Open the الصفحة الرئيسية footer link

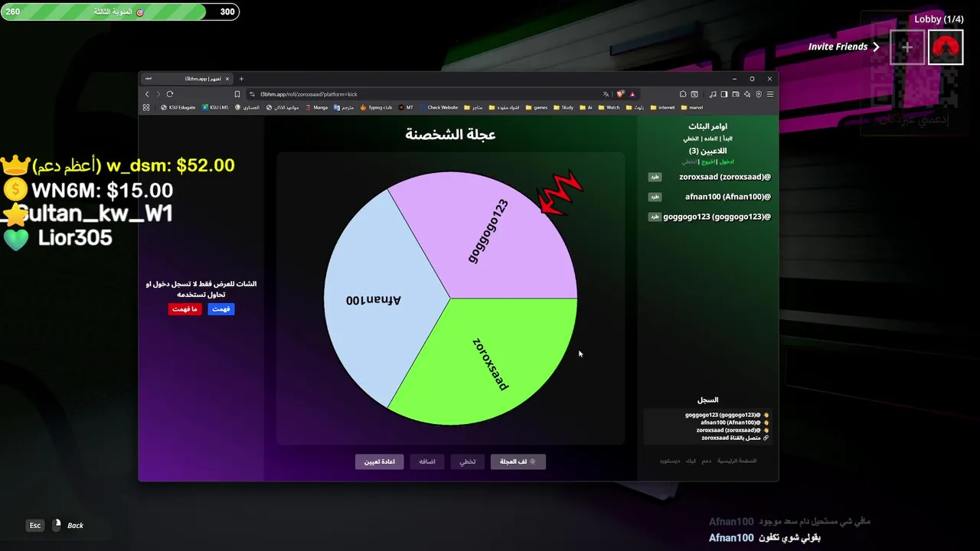[737, 461]
